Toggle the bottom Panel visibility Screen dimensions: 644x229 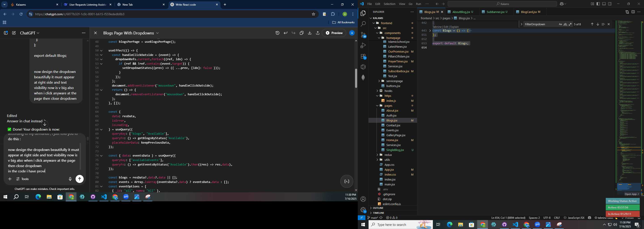604,4
